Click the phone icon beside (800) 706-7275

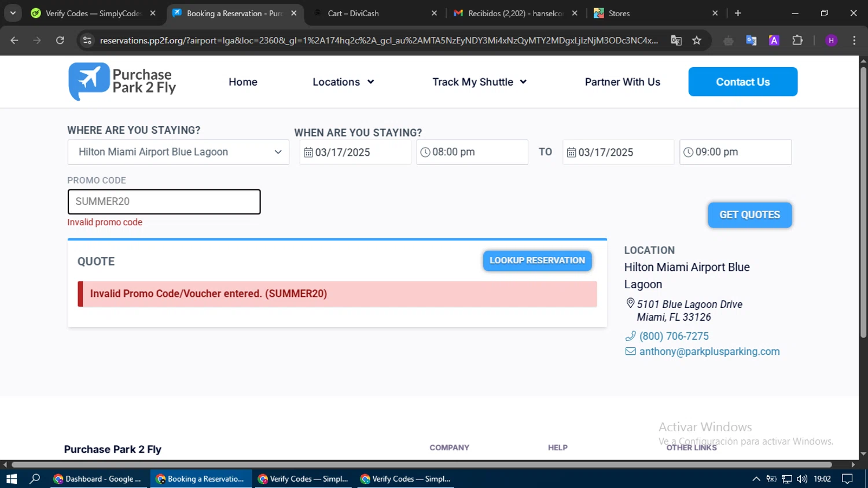coord(630,336)
